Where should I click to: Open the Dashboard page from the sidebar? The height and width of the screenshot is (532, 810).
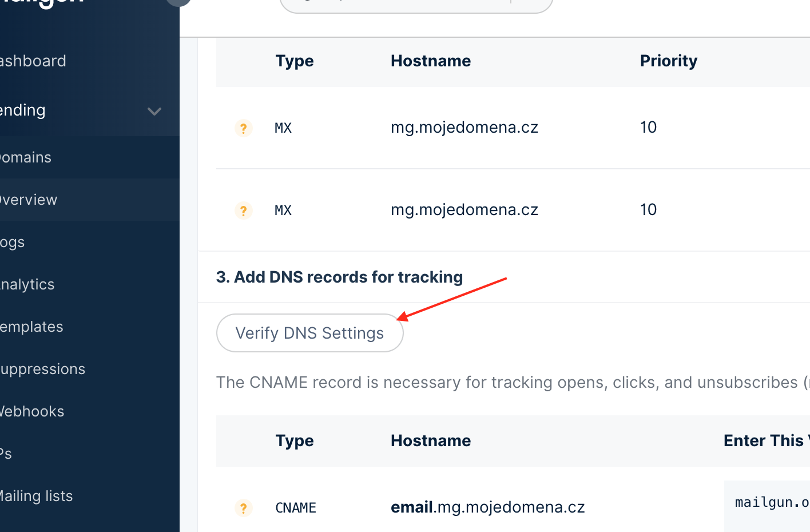[x=33, y=61]
